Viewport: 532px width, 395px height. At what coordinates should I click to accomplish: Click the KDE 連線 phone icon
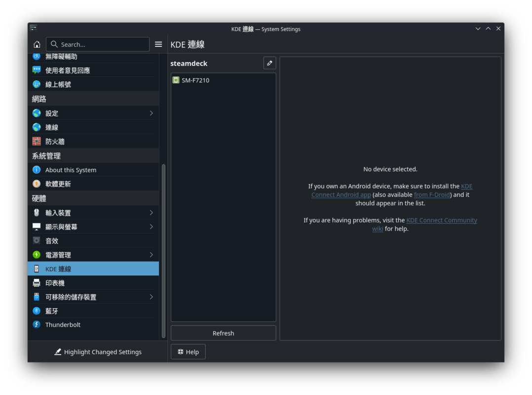coord(37,269)
